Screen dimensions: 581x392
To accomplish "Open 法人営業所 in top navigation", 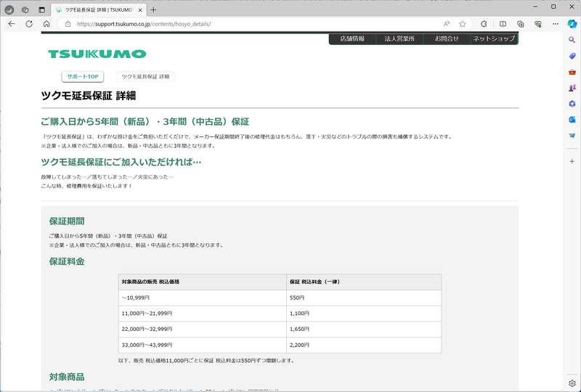I will pos(399,38).
